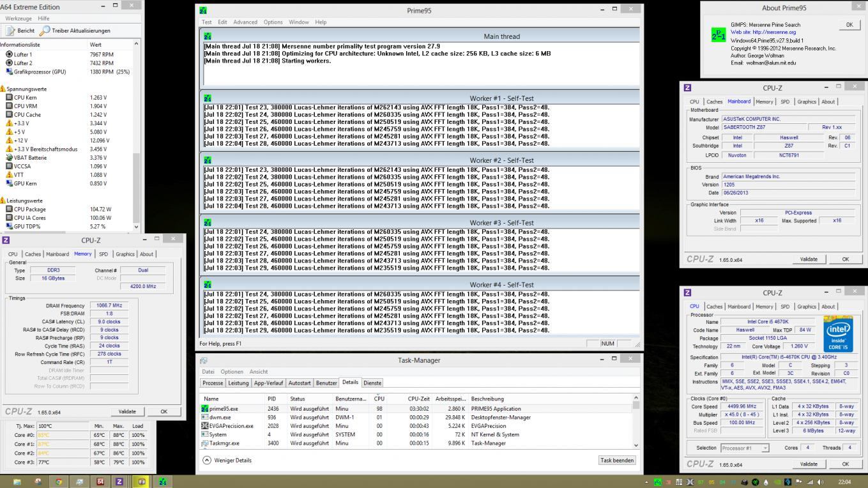Click the prime95.exe process icon in Task-Manager
This screenshot has height=488, width=868.
(204, 409)
